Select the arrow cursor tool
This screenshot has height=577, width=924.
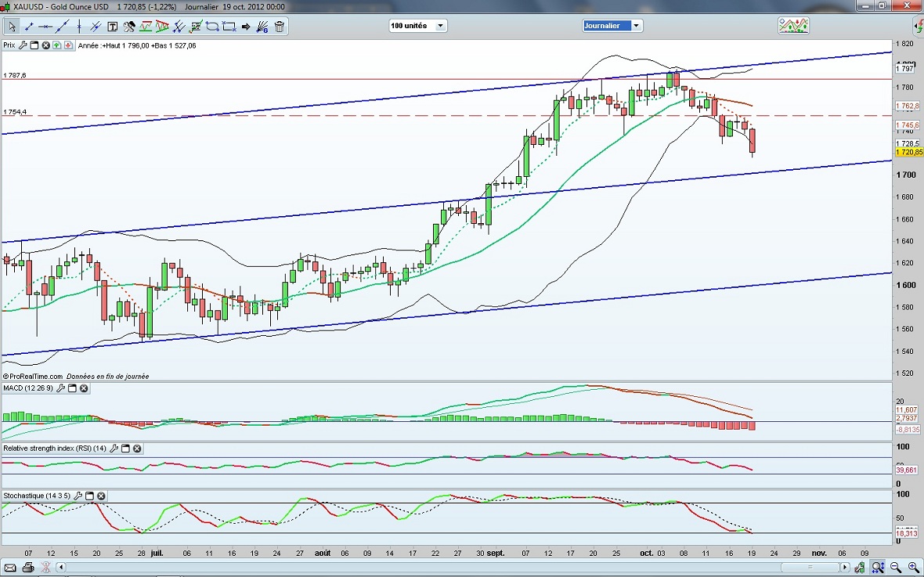point(12,27)
